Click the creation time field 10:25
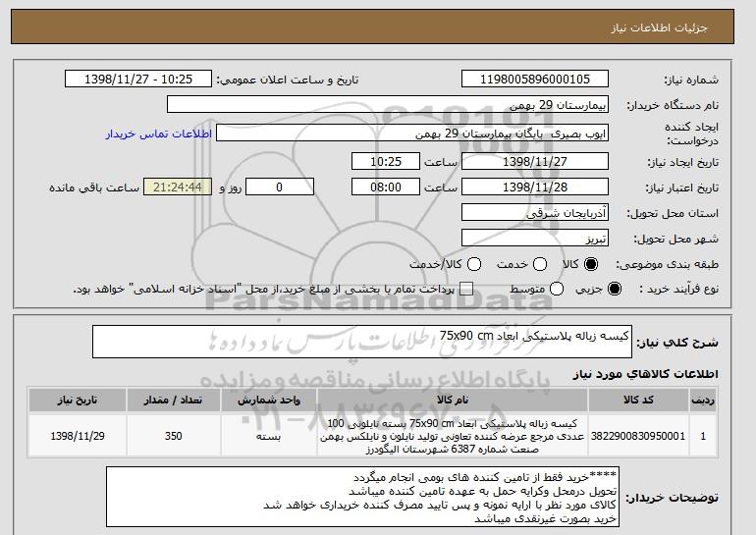Screen dimensions: 756x535 pyautogui.click(x=386, y=161)
